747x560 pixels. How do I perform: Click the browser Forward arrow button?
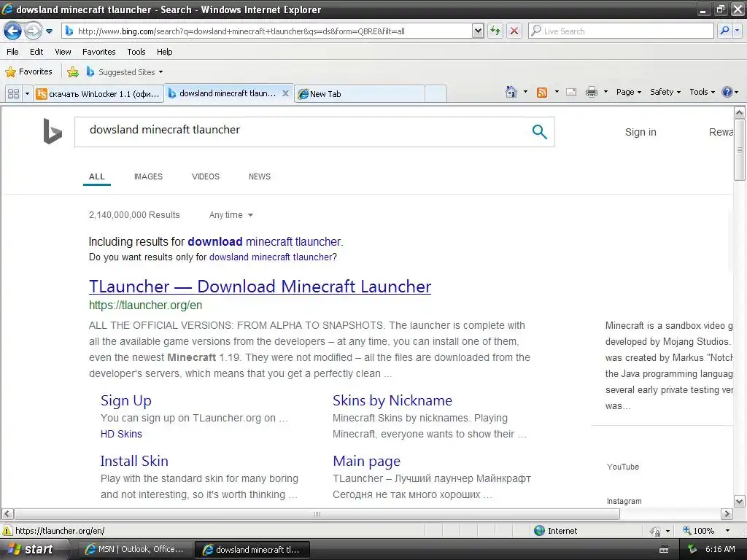(x=33, y=31)
